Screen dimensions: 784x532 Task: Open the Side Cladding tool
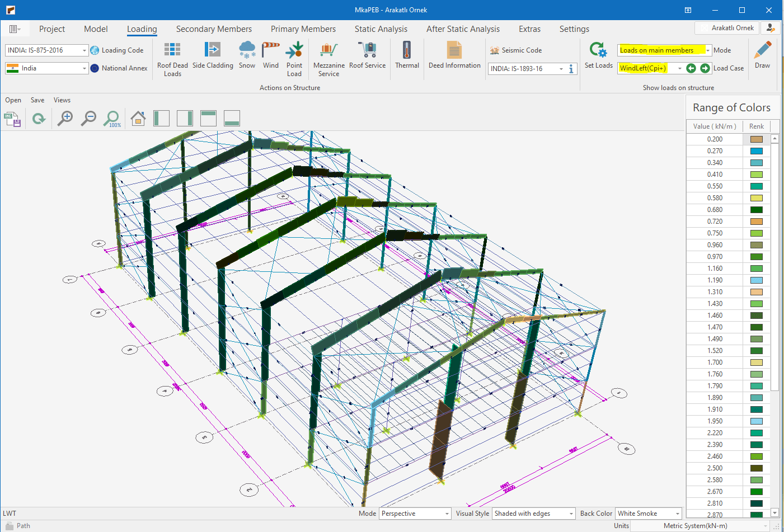(x=213, y=55)
